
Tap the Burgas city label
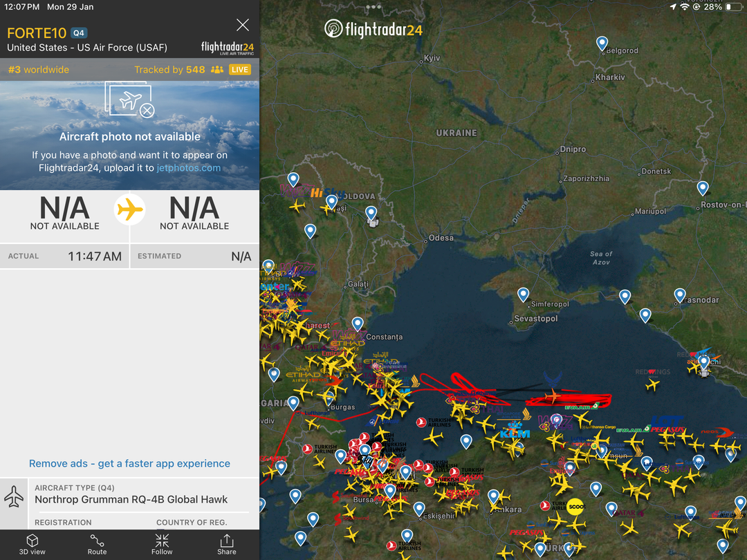point(342,407)
